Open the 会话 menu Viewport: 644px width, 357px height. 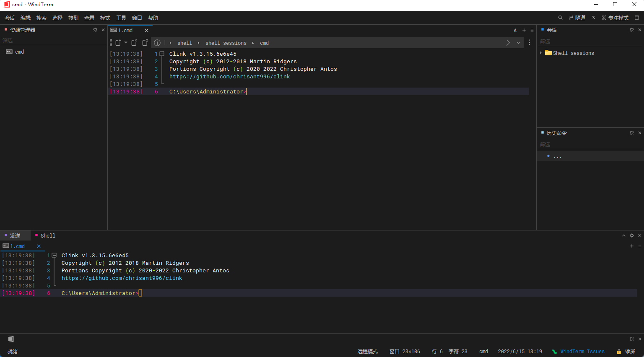pyautogui.click(x=10, y=18)
